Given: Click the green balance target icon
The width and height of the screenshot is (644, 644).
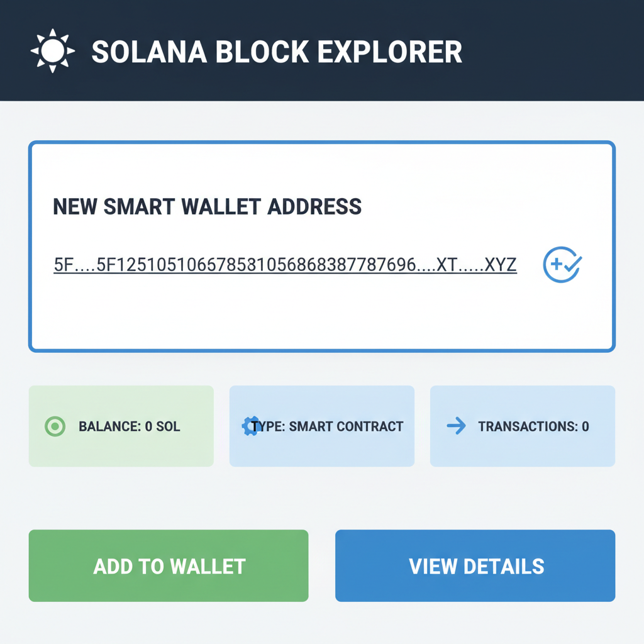Looking at the screenshot, I should click(54, 426).
